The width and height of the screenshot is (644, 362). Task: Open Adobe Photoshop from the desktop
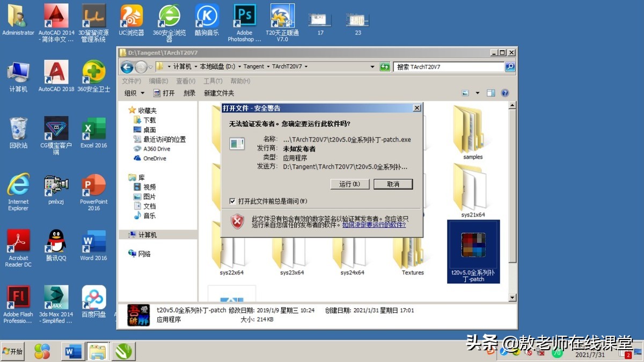tap(244, 16)
